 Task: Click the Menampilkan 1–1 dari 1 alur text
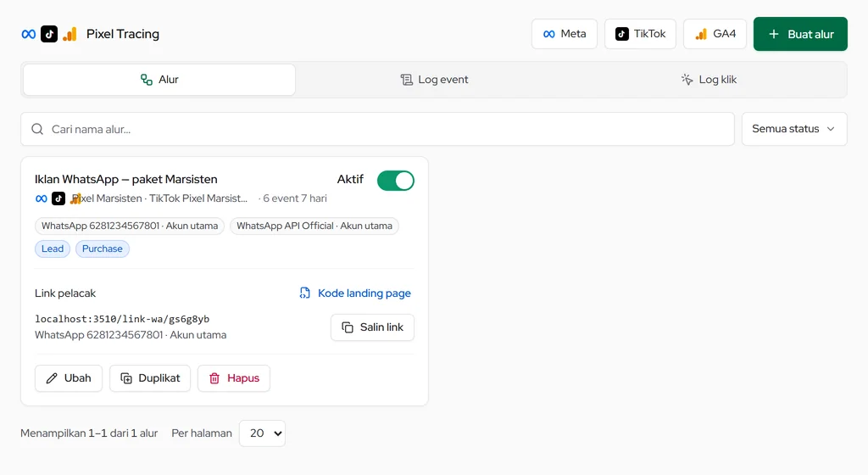pos(89,433)
